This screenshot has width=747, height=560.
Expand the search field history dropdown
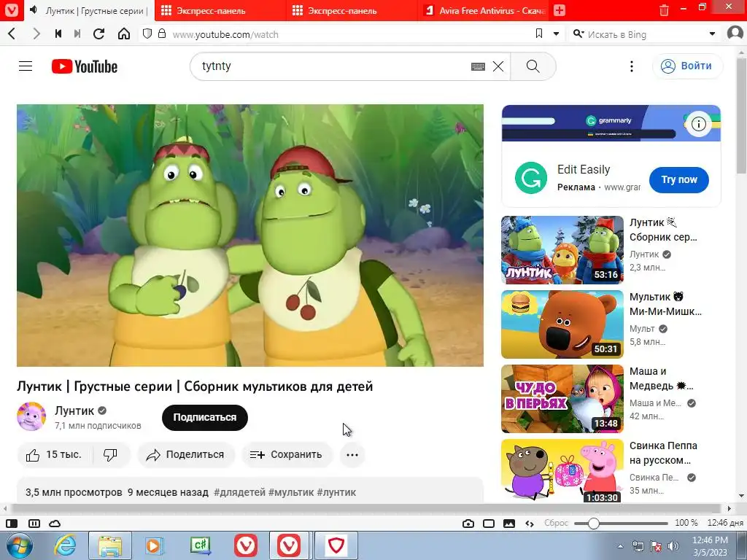click(x=712, y=34)
